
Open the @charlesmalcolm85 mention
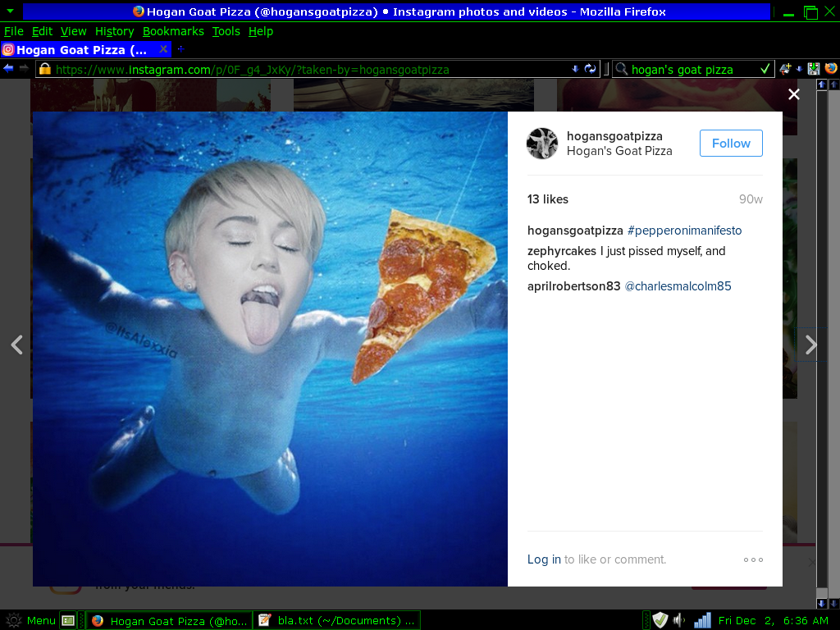[x=678, y=286]
